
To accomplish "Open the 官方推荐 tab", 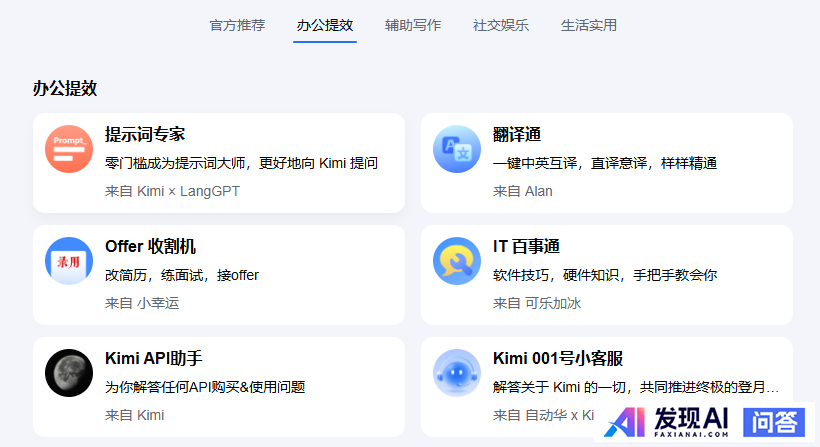I will 237,25.
